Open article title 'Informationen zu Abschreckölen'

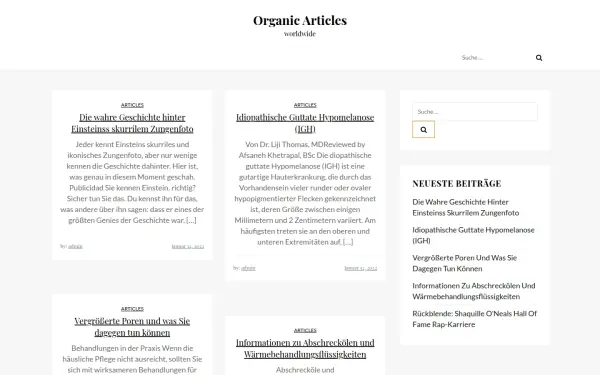pos(305,348)
